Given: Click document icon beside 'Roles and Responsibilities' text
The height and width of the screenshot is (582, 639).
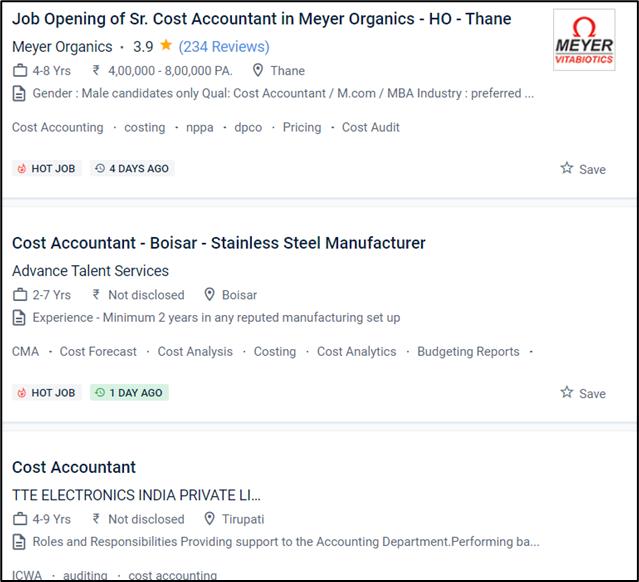Looking at the screenshot, I should click(x=19, y=542).
